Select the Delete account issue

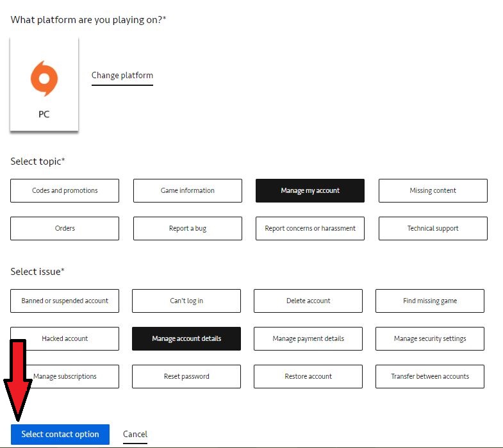(x=308, y=301)
